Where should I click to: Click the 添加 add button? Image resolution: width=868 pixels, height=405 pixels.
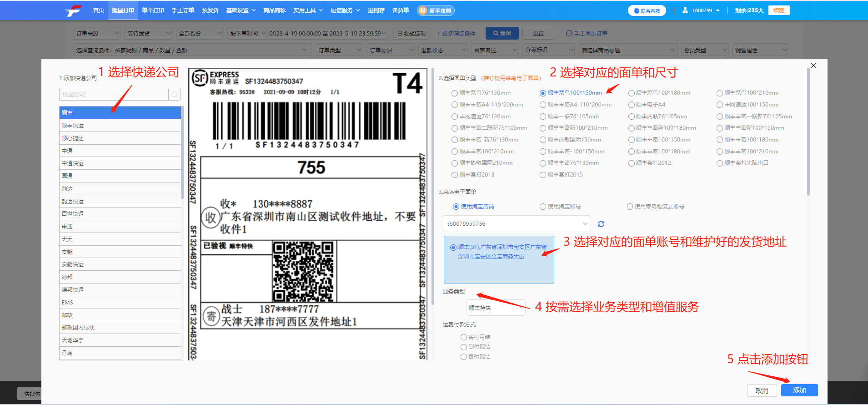point(799,390)
